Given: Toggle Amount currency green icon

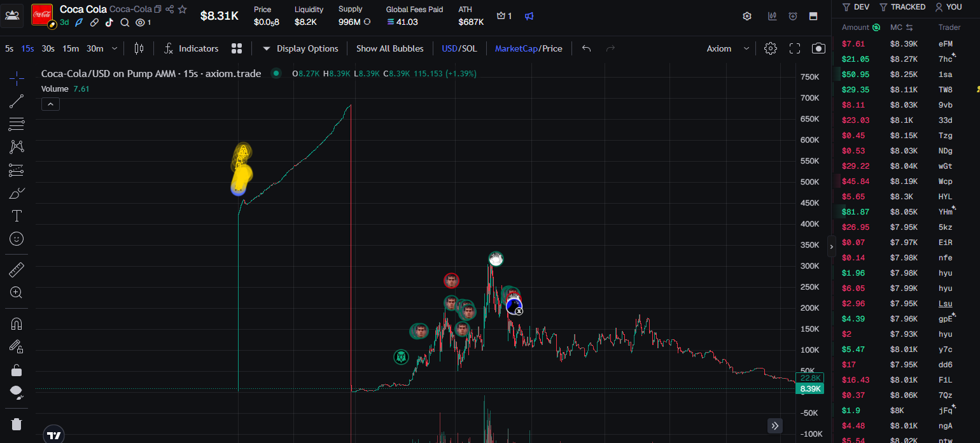Looking at the screenshot, I should (876, 27).
